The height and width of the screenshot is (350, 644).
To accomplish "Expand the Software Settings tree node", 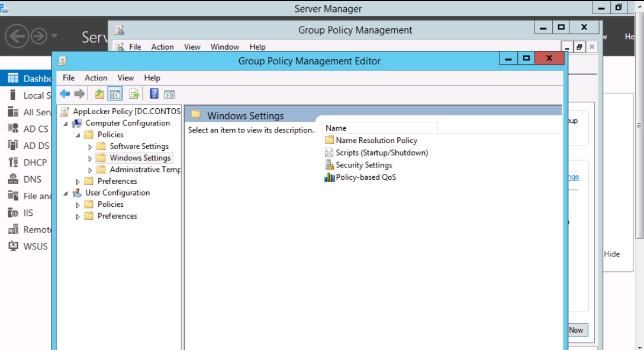I will [x=91, y=147].
